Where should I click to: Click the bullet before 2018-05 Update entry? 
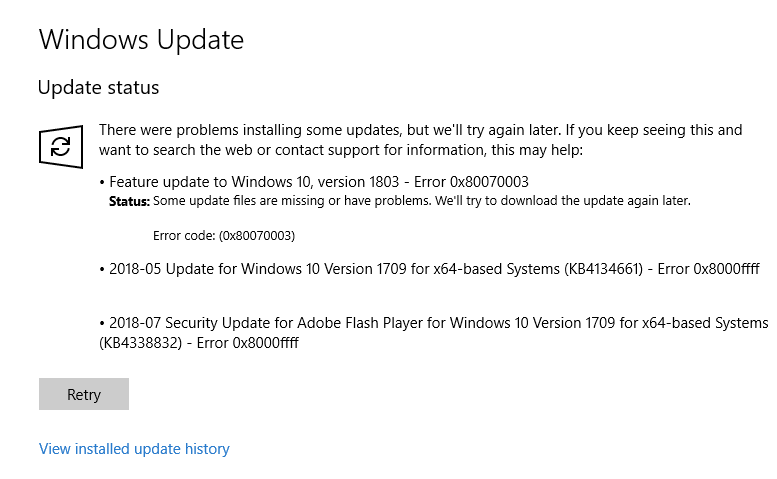click(102, 267)
